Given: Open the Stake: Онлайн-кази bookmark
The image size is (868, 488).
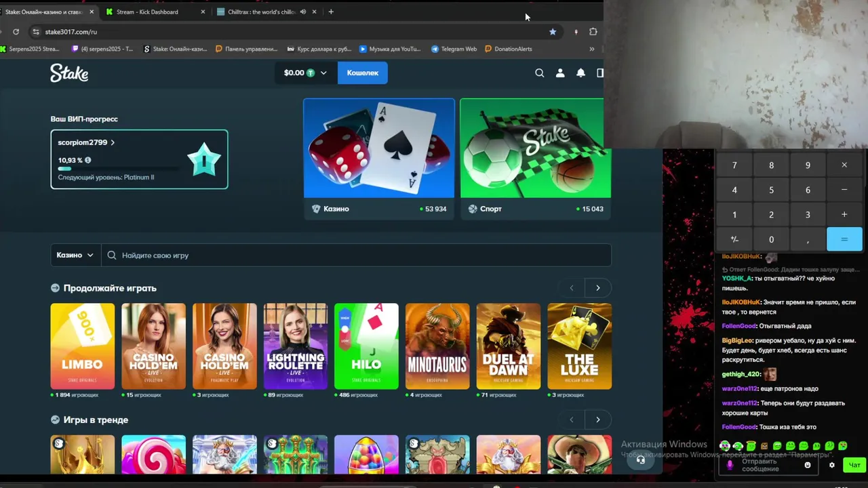Looking at the screenshot, I should point(176,49).
